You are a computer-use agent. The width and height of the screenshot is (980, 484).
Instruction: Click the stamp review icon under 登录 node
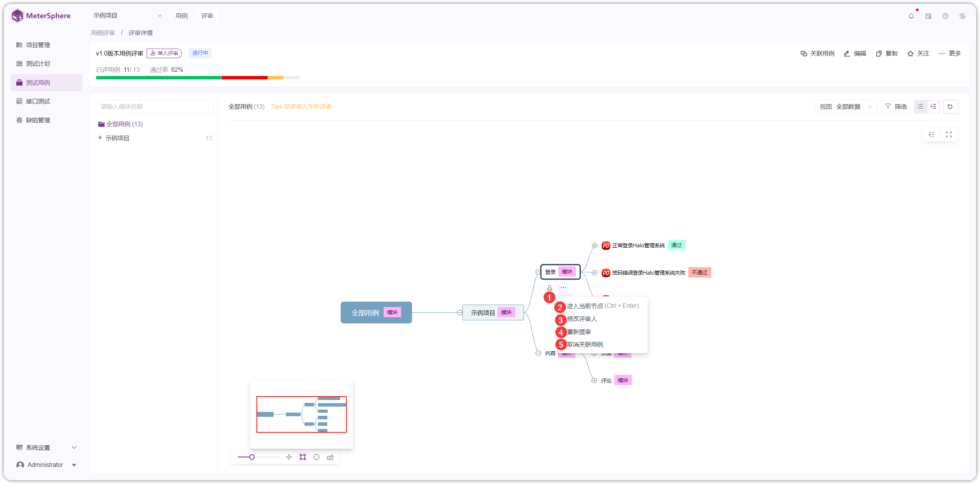click(550, 288)
